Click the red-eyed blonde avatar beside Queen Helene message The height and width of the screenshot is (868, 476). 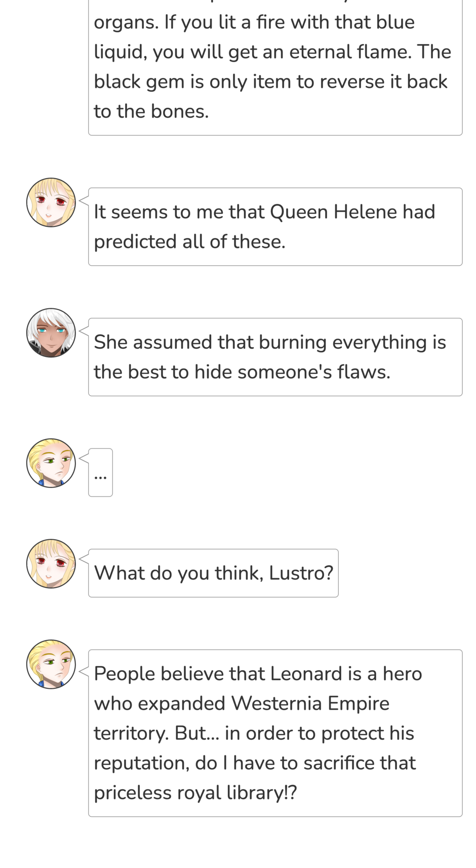pos(51,202)
